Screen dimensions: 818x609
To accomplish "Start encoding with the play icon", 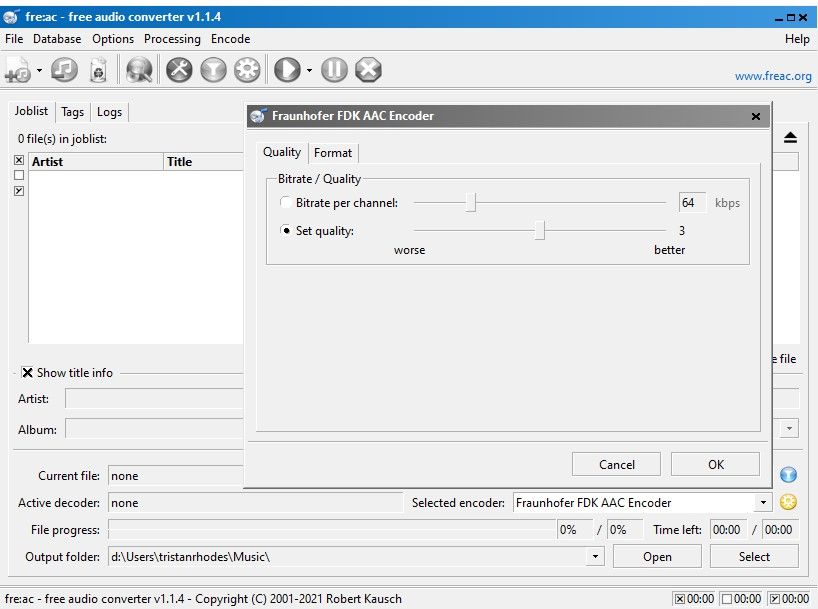I will [x=287, y=69].
